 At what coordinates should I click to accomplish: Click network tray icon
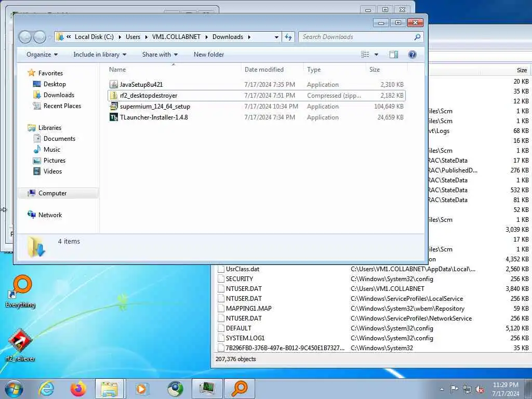click(467, 389)
